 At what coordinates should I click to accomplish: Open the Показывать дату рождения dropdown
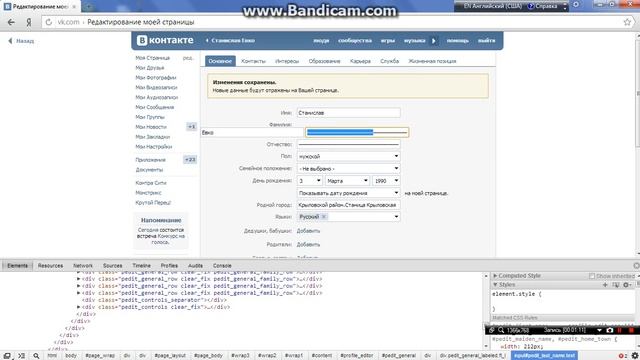348,193
